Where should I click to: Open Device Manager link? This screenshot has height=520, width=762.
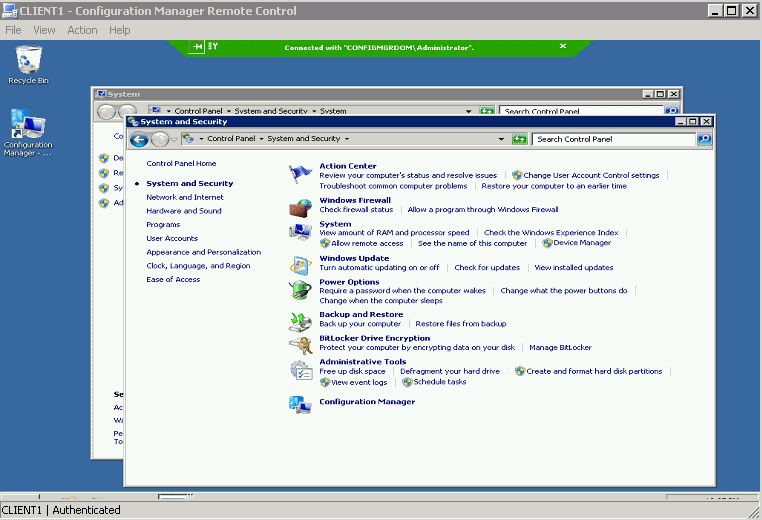[x=582, y=243]
